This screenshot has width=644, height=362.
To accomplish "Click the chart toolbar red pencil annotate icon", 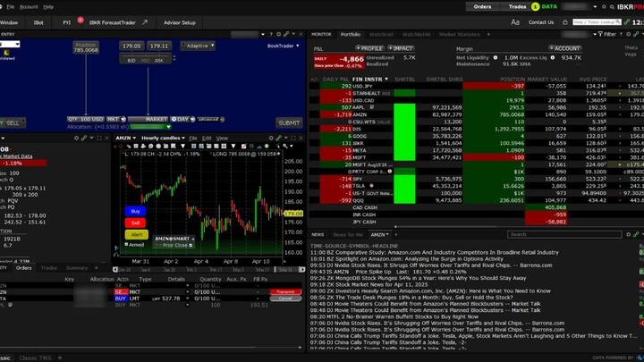I will tap(243, 146).
